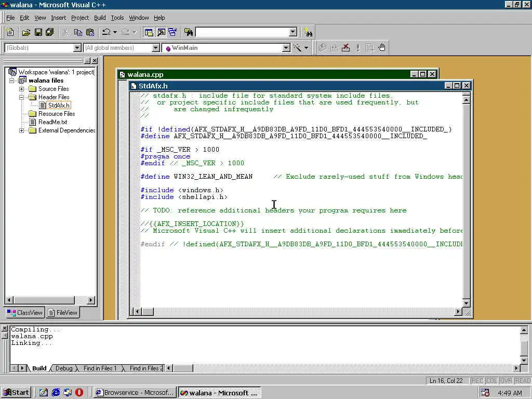This screenshot has width=532, height=399.
Task: Click the StdAfx.h horizontal scrollbar right arrow
Action: pyautogui.click(x=458, y=311)
